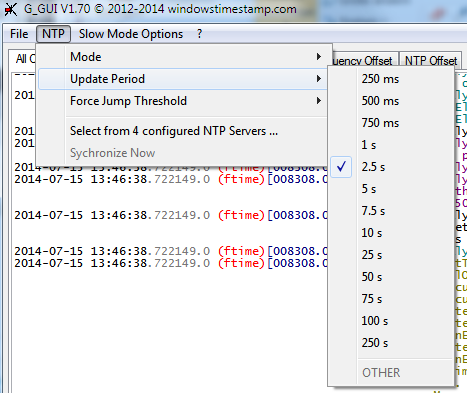
Task: Click the G_GUI app icon in title bar
Action: point(10,9)
